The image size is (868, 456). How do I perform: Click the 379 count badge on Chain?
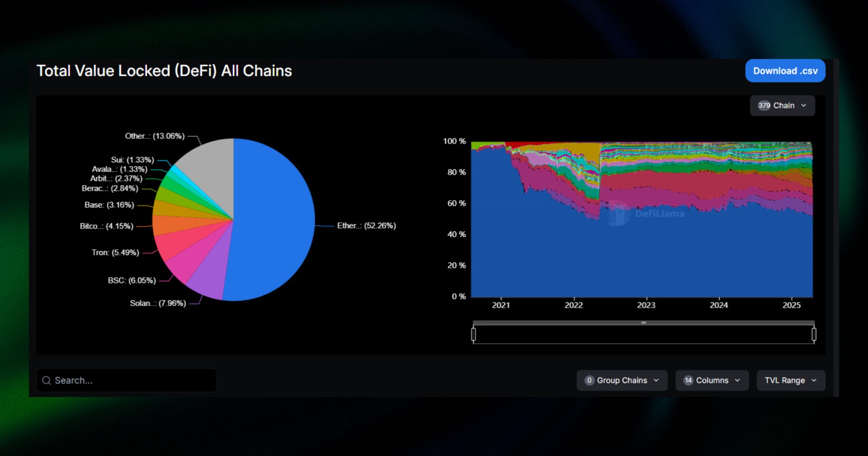point(764,105)
